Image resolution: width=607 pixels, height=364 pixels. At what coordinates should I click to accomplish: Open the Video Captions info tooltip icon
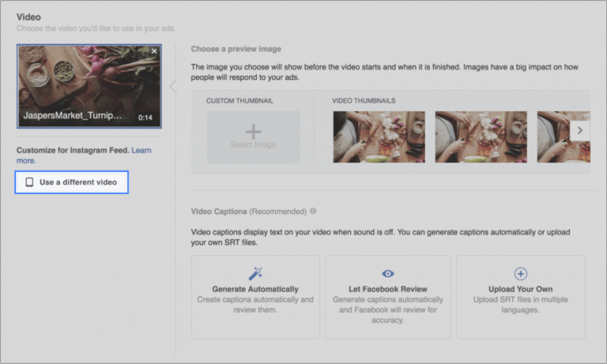[x=313, y=211]
